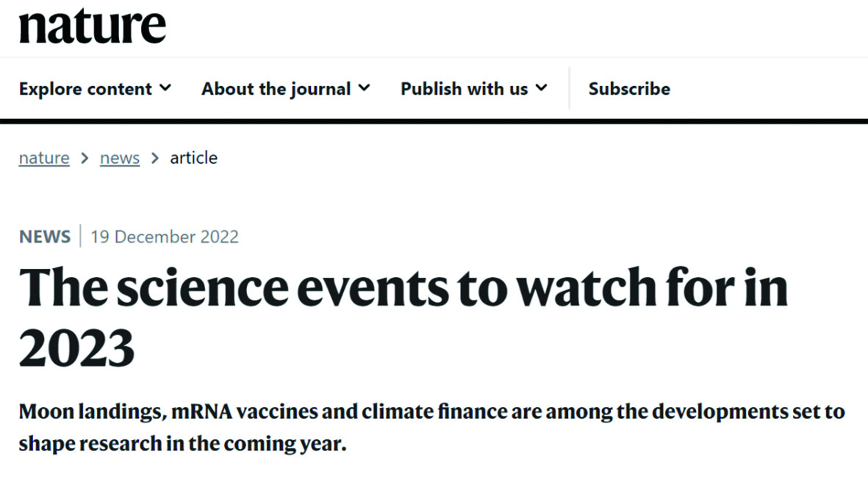
Task: Open the About the journal menu
Action: click(286, 89)
